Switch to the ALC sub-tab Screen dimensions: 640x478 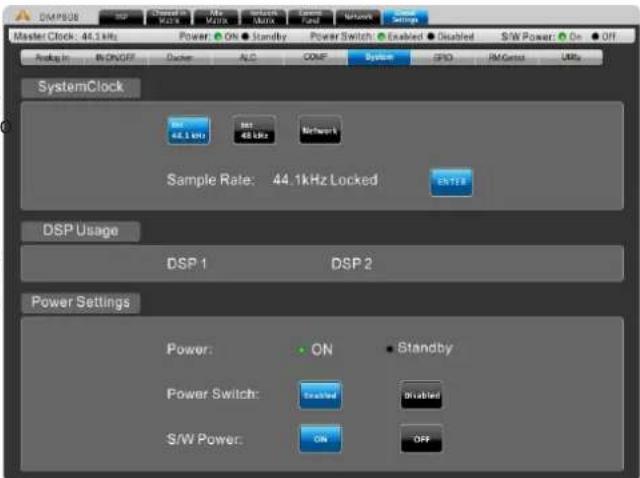(x=248, y=58)
